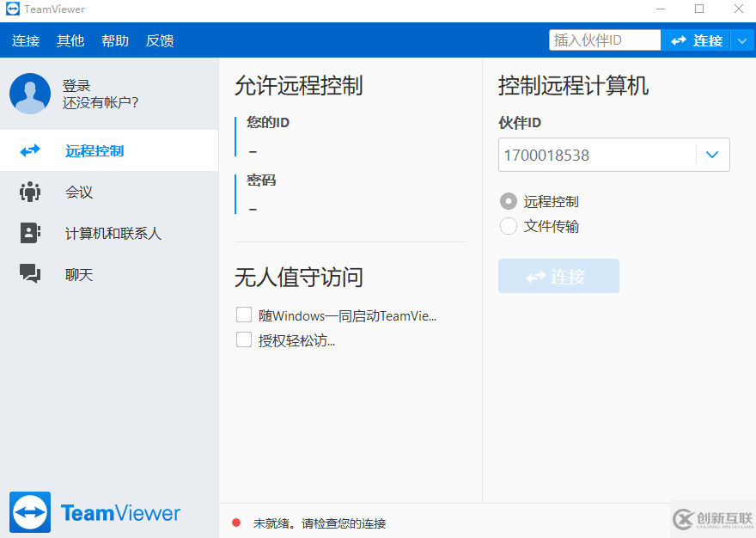
Task: Select the 远程控制 sidebar tab
Action: pyautogui.click(x=109, y=150)
